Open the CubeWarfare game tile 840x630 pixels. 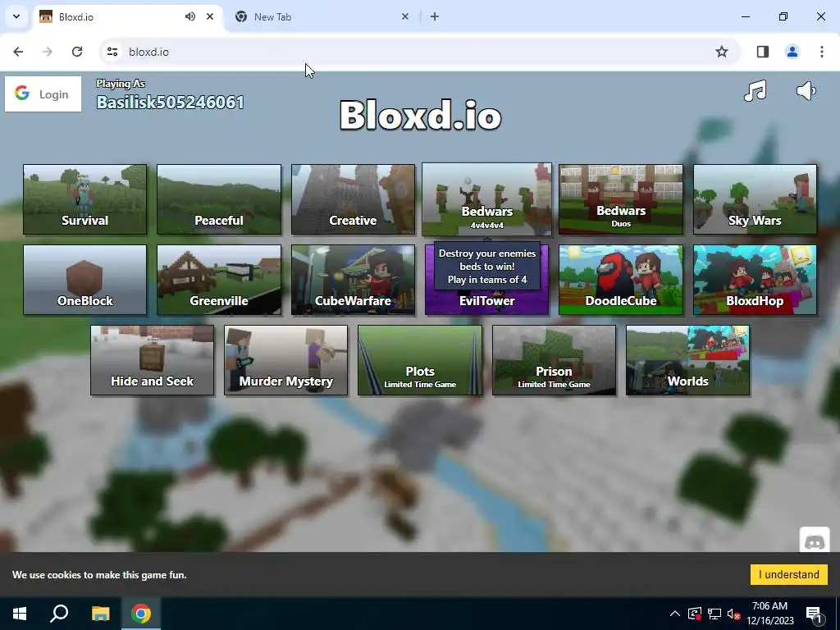tap(353, 280)
